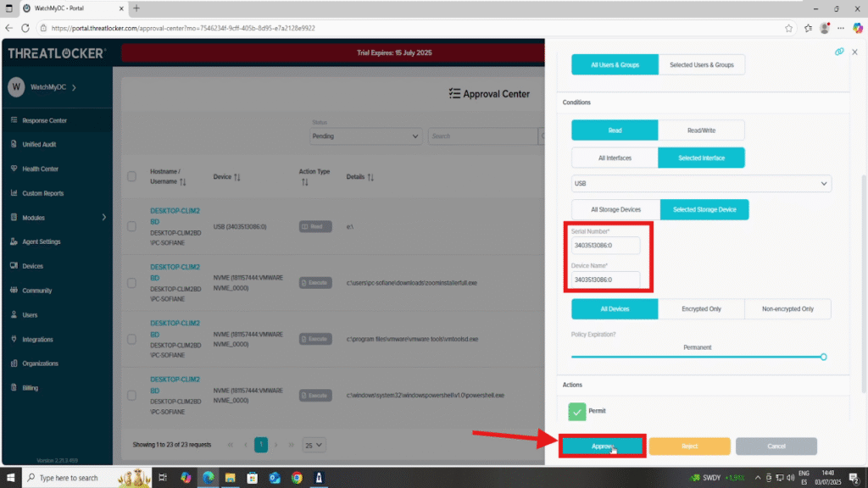Select All Storage Devices option
This screenshot has height=488, width=868.
pyautogui.click(x=615, y=210)
